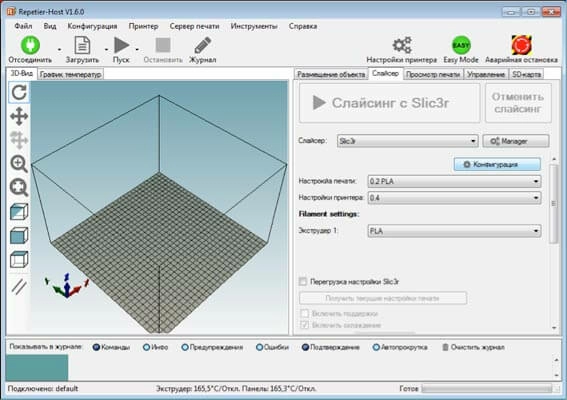
Task: Click the slicer panel vertical scrollbar
Action: 554,242
